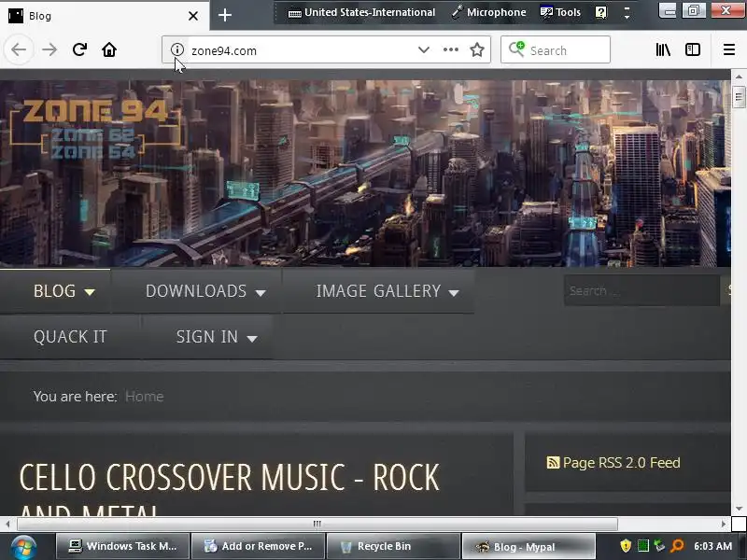Click the vertical scrollbar down arrow
Image resolution: width=747 pixels, height=560 pixels.
[x=739, y=509]
